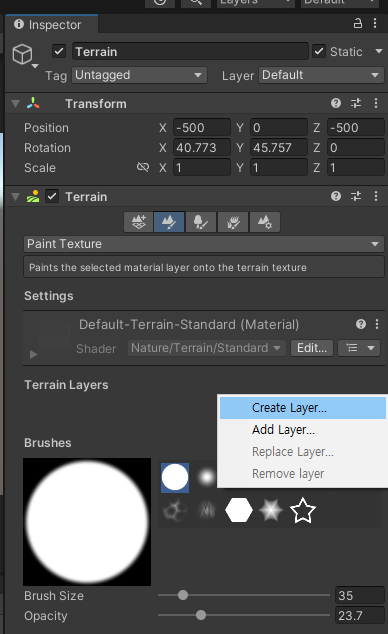
Task: Collapse the Transform component foldout
Action: click(15, 104)
